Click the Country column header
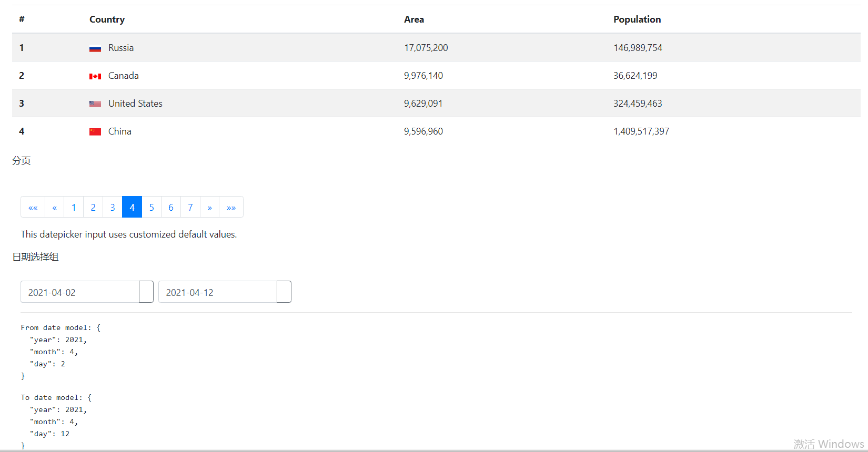This screenshot has width=868, height=452. point(107,19)
